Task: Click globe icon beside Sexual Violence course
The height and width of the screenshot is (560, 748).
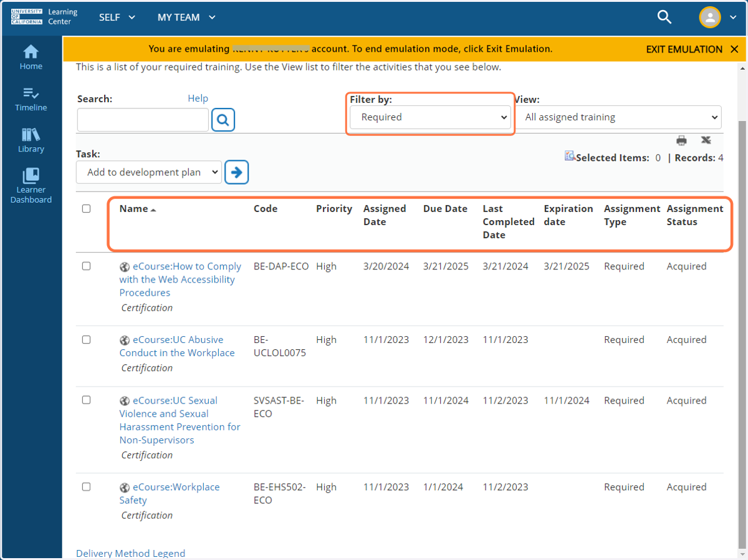Action: click(x=125, y=401)
